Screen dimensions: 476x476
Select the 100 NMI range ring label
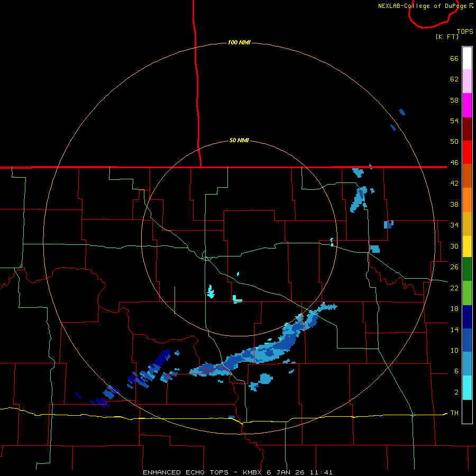239,42
